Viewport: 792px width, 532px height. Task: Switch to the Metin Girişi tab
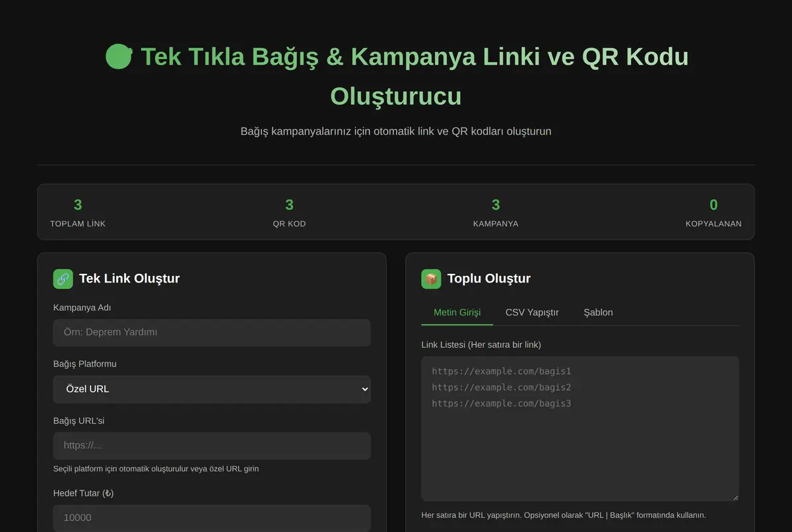click(x=457, y=312)
